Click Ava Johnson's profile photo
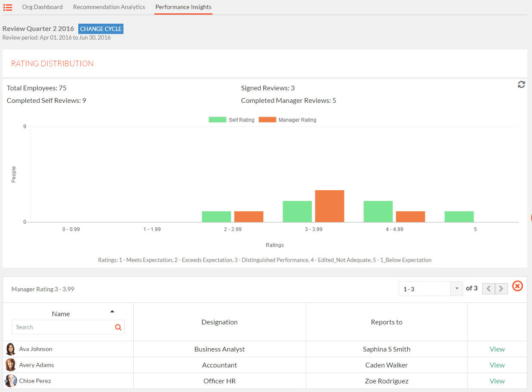The image size is (532, 392). click(11, 349)
